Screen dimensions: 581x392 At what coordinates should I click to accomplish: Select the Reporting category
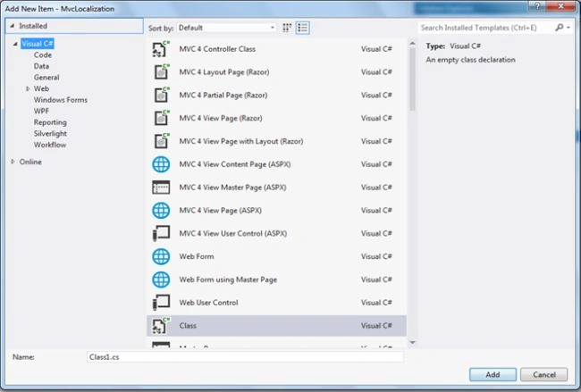click(50, 122)
